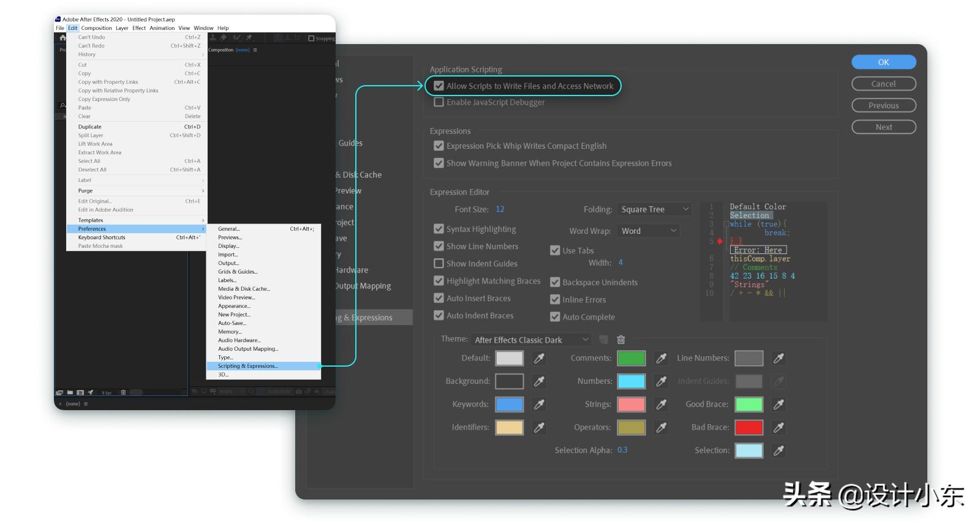Expand the Label submenu
This screenshot has width=980, height=524.
pyautogui.click(x=136, y=181)
